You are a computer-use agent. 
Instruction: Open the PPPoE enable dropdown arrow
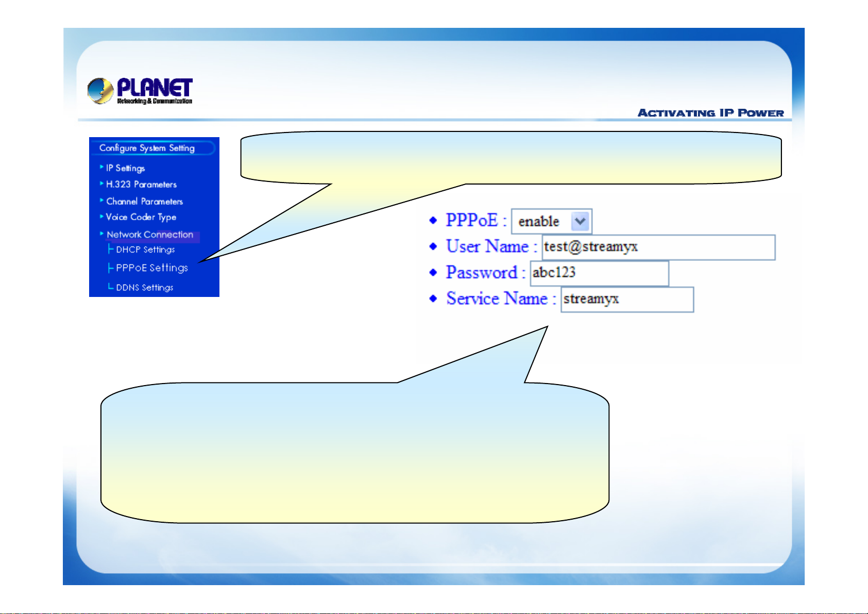coord(580,222)
